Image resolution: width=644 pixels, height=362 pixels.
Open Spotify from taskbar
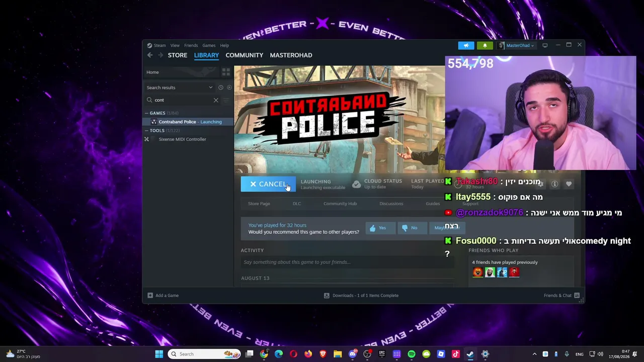pyautogui.click(x=412, y=354)
